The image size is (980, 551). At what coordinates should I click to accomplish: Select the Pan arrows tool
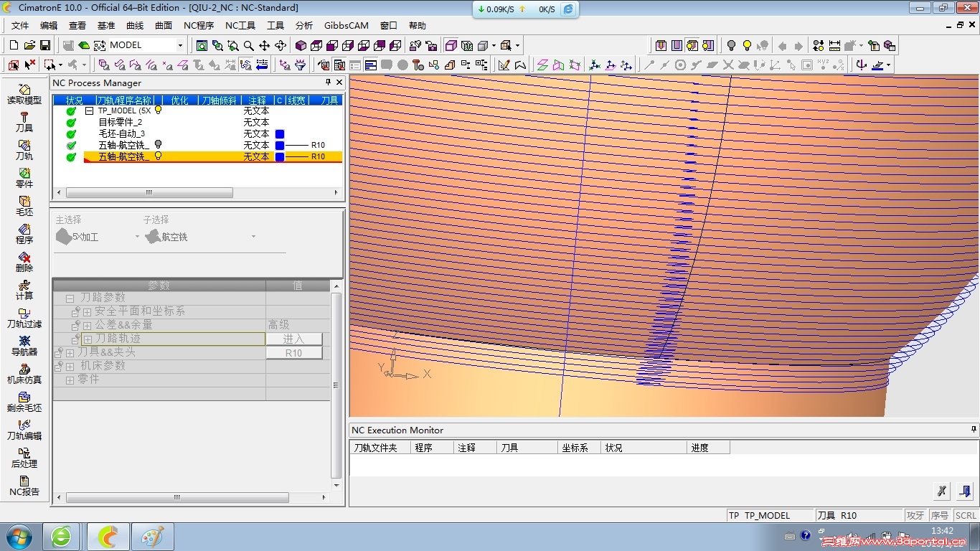pyautogui.click(x=265, y=45)
